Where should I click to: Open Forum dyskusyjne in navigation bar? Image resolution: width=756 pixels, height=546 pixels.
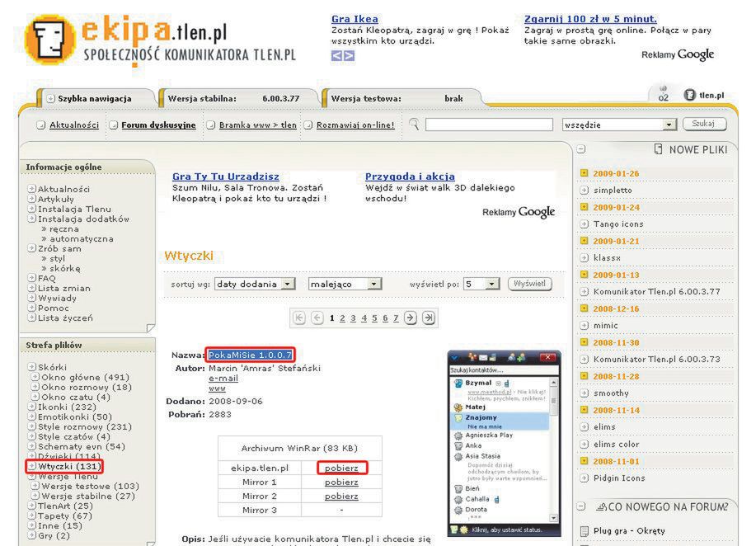click(158, 125)
